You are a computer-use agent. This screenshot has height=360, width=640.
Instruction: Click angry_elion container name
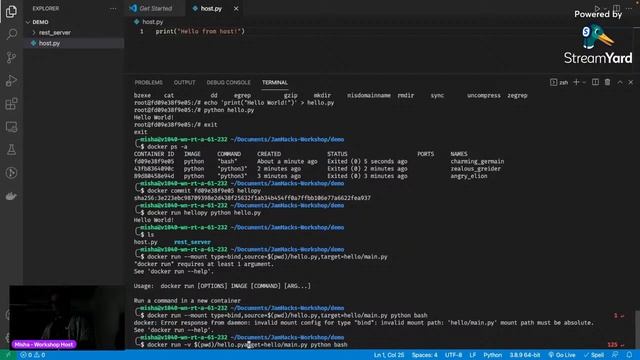(x=469, y=176)
